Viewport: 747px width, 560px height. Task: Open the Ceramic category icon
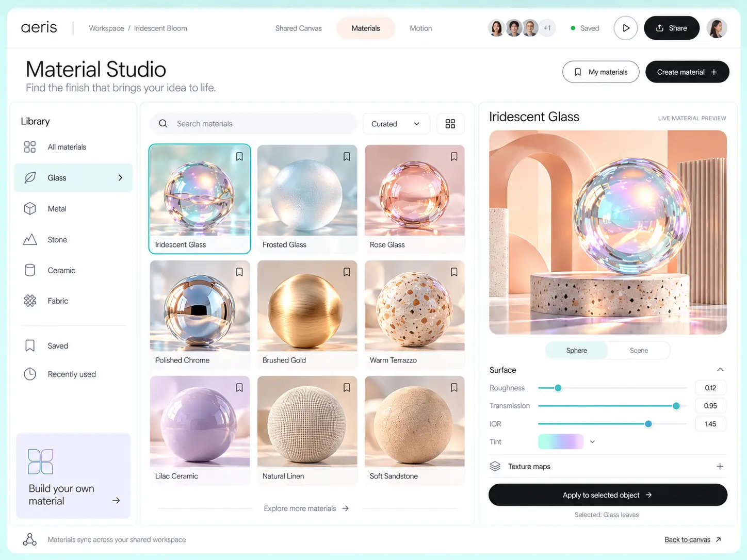30,270
